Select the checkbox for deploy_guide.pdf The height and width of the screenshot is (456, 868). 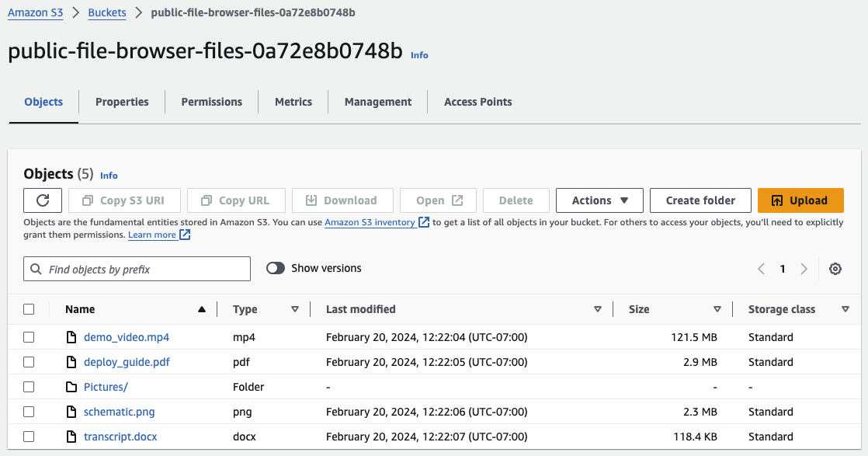pyautogui.click(x=29, y=361)
